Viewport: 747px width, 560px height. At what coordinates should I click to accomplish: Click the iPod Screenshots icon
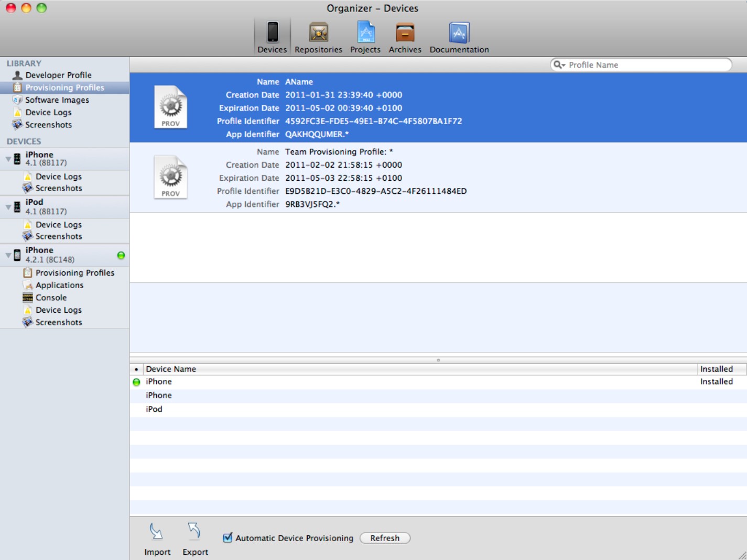[28, 236]
